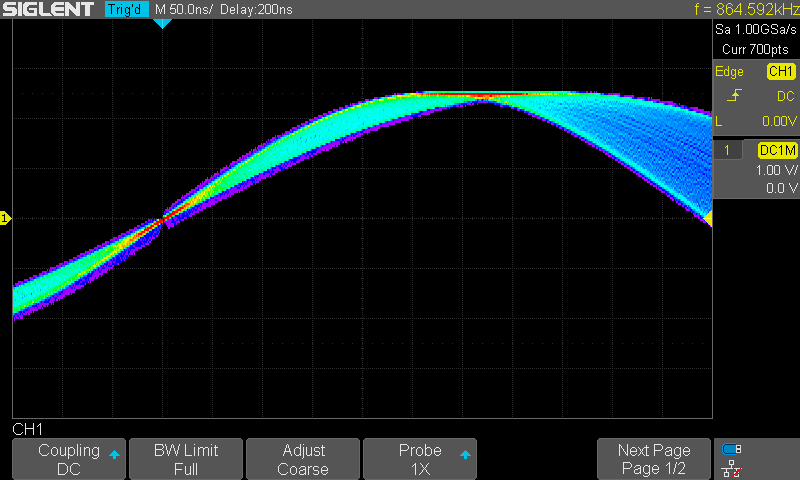
Task: Click the Curr 700pts memory depth readout
Action: tap(755, 49)
